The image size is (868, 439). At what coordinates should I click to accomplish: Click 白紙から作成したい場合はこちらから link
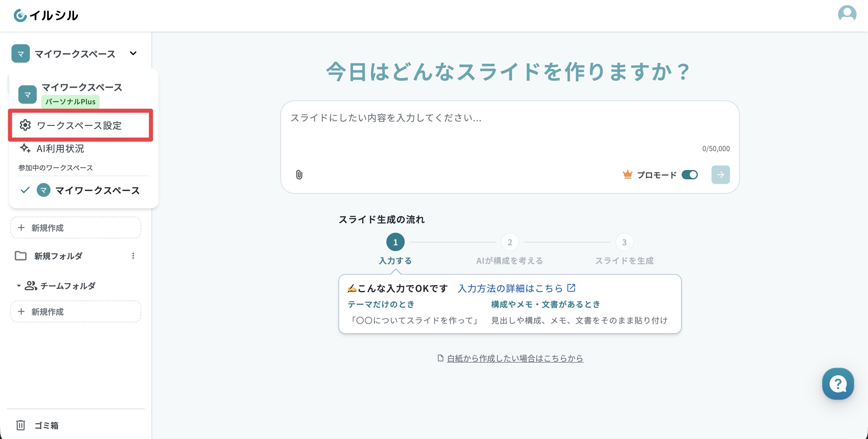(515, 358)
